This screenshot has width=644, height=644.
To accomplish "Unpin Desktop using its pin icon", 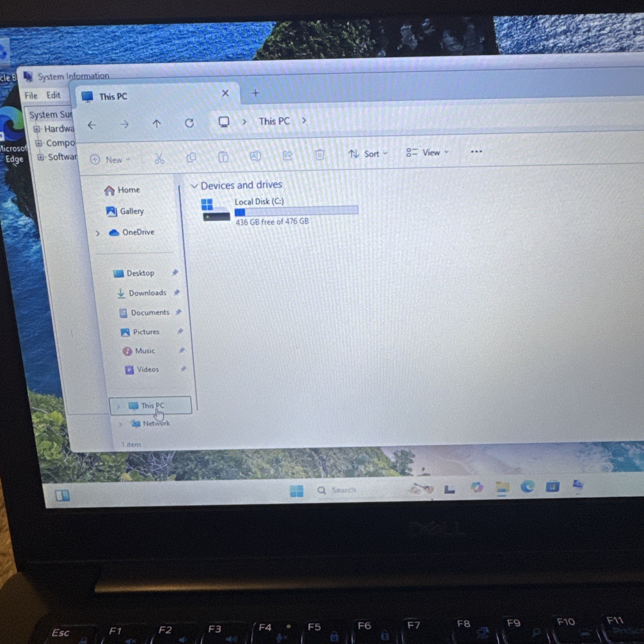I will click(175, 272).
